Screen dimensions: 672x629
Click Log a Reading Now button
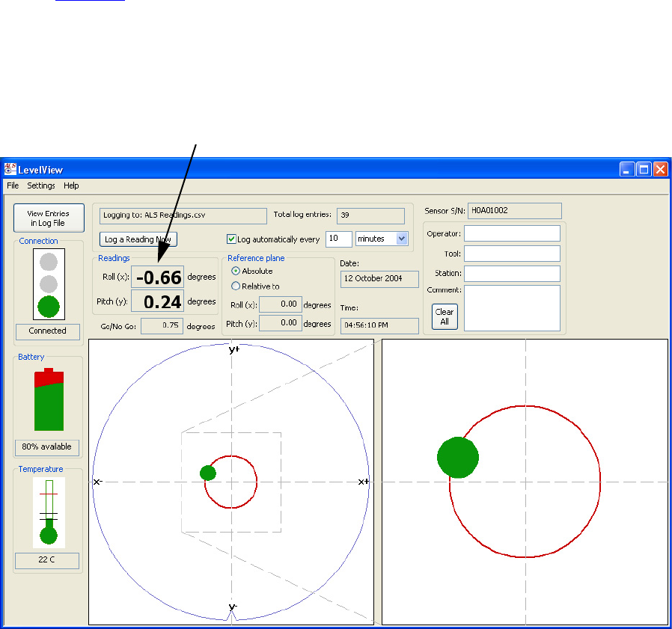tap(138, 239)
